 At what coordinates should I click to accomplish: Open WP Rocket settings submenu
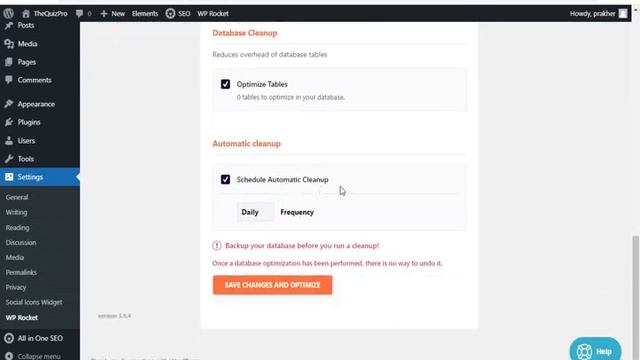point(22,318)
